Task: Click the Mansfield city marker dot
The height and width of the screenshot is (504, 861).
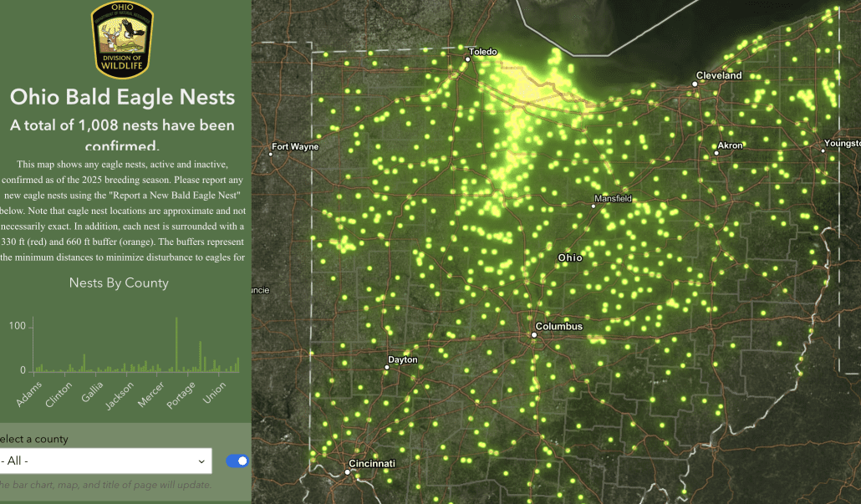Action: (593, 205)
